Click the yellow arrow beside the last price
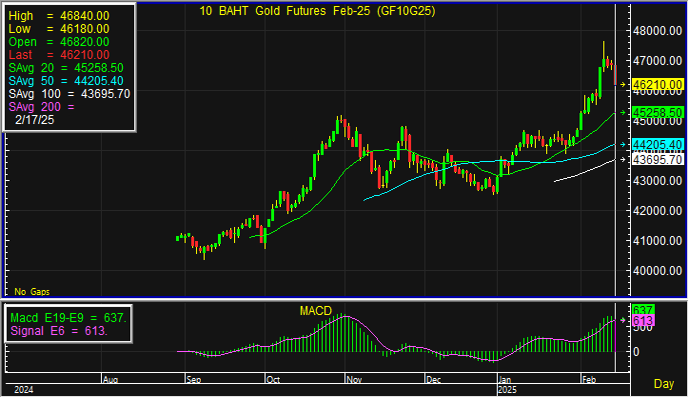This screenshot has height=398, width=689. (623, 84)
